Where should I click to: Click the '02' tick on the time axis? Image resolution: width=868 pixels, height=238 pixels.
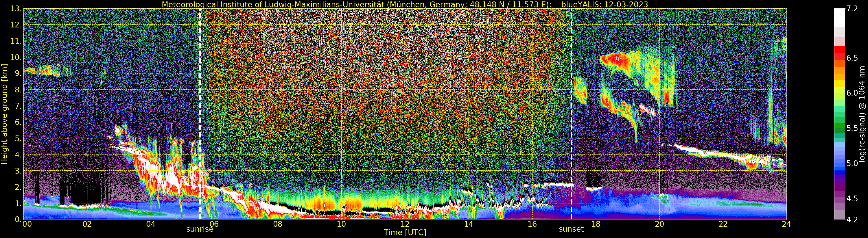pos(87,224)
